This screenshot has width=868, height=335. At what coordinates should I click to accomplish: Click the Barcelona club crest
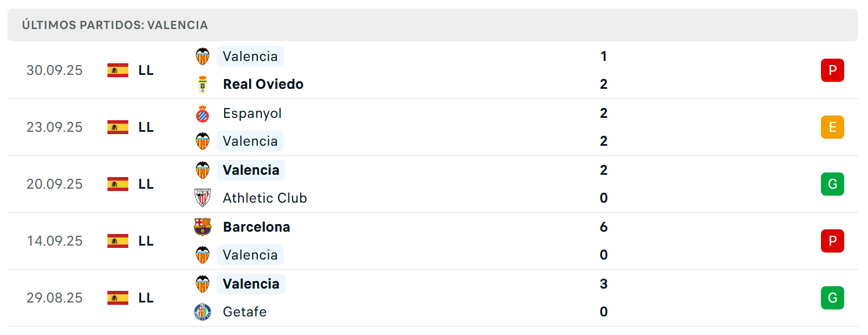(203, 227)
